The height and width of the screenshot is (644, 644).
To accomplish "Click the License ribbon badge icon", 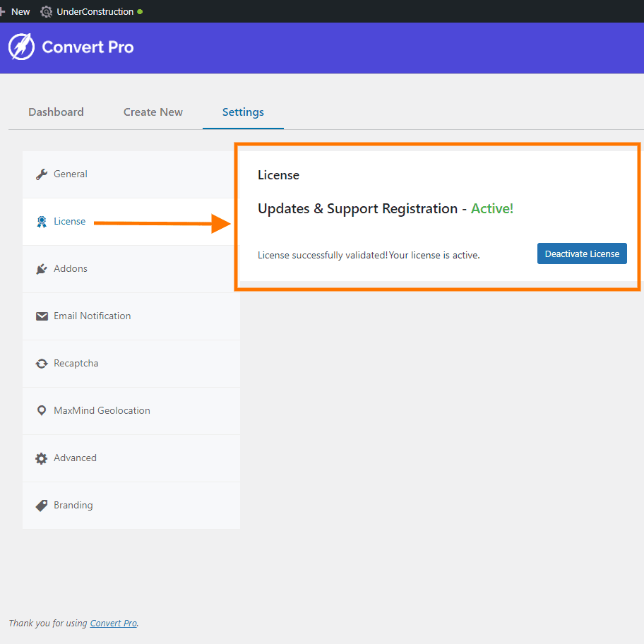I will click(42, 222).
